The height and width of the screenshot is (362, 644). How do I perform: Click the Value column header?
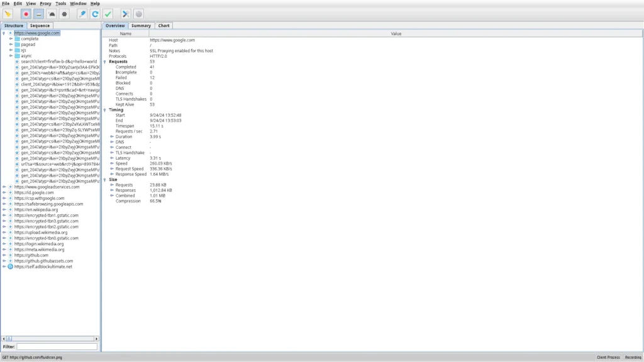[396, 34]
